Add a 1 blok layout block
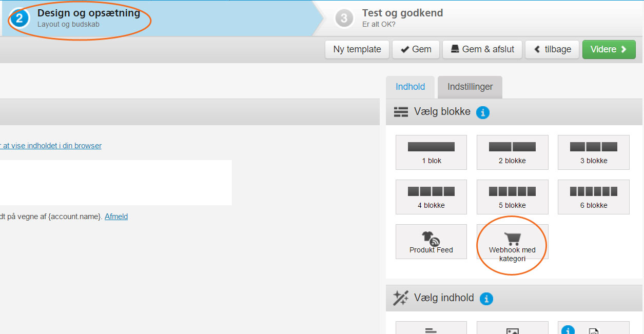Viewport: 644px width, 334px height. (x=431, y=152)
